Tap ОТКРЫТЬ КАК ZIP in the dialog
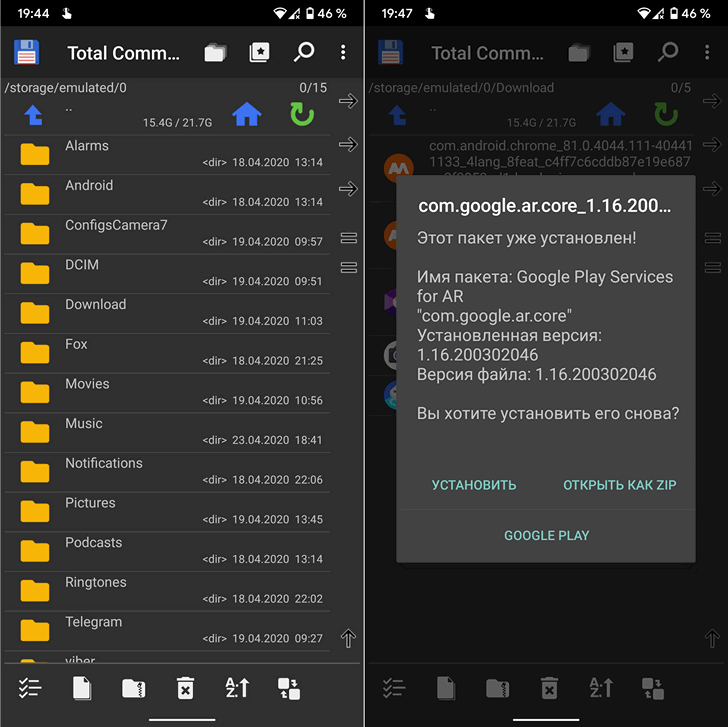The height and width of the screenshot is (727, 728). [x=620, y=485]
